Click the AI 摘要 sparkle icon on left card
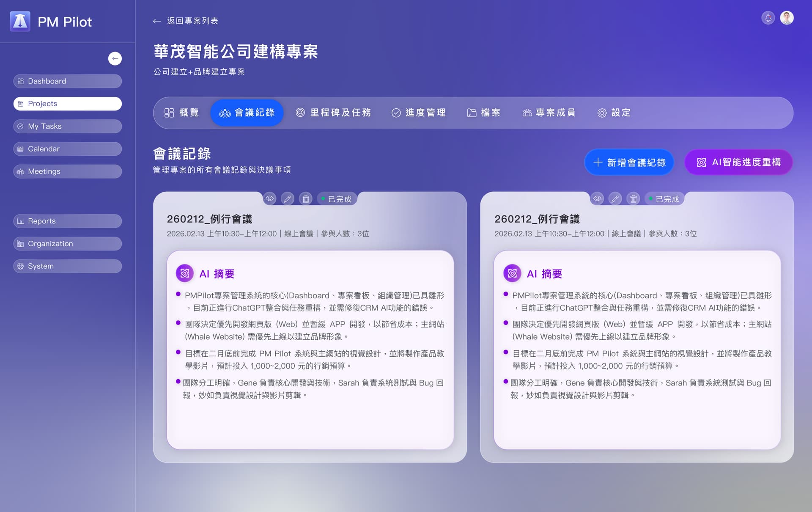The image size is (812, 512). pos(184,273)
